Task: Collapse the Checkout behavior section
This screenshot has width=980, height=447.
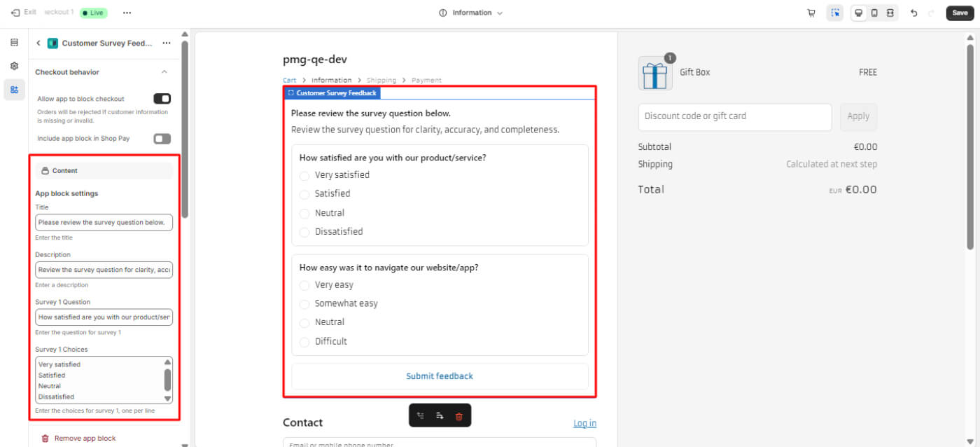Action: coord(164,72)
